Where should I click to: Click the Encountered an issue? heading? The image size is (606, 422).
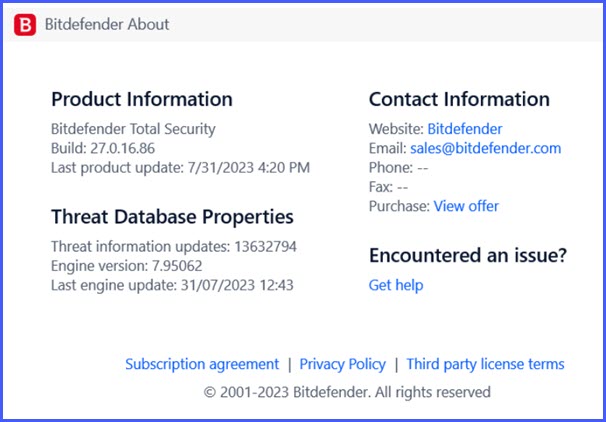(x=468, y=255)
